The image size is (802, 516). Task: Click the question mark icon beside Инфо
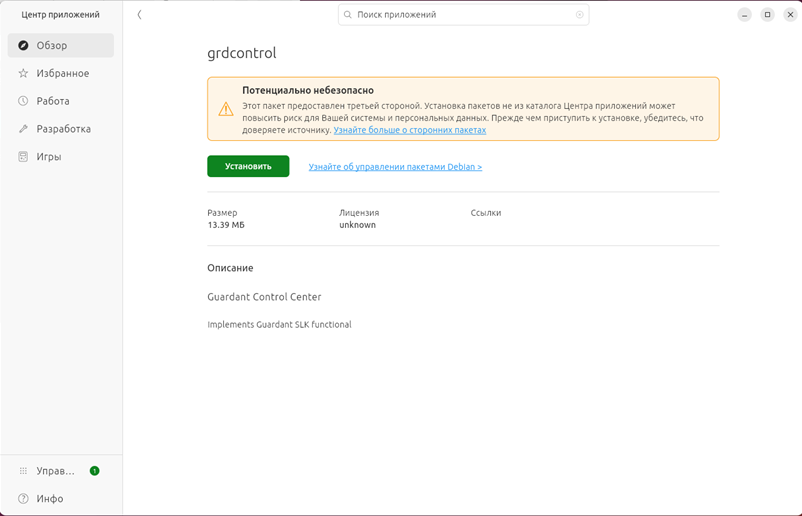(x=23, y=499)
